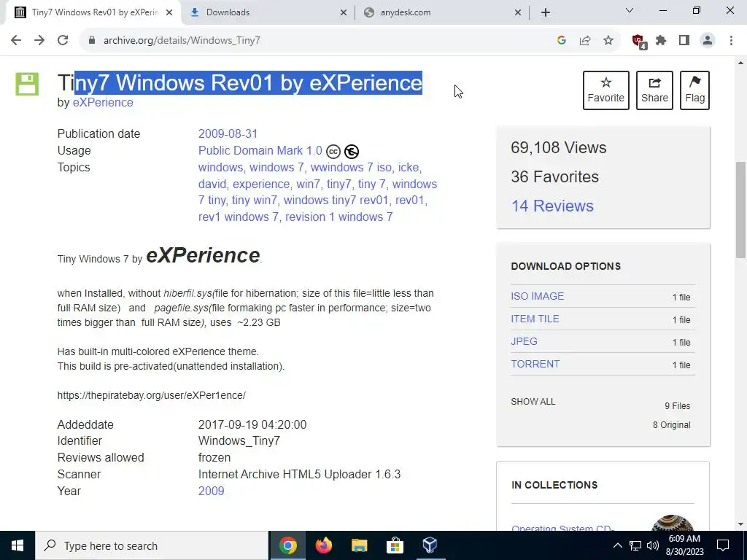Image resolution: width=747 pixels, height=560 pixels.
Task: Click the collection thumbnail under In Collections
Action: 672,523
